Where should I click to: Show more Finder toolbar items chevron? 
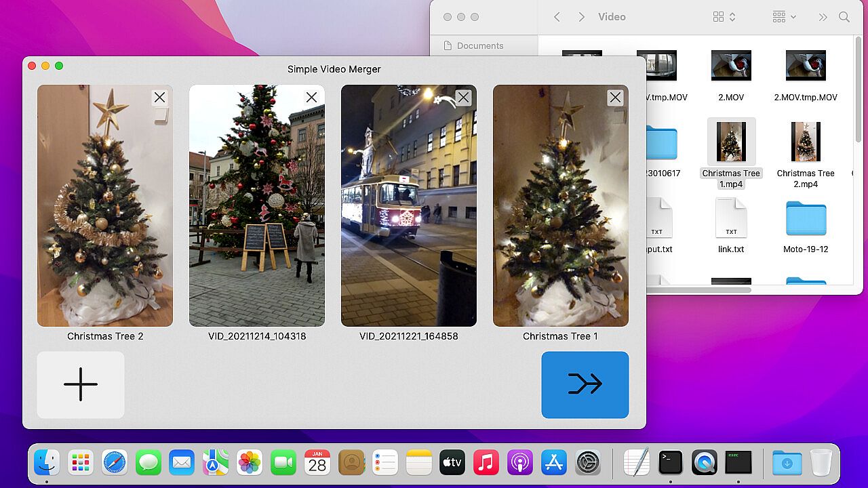click(x=823, y=17)
